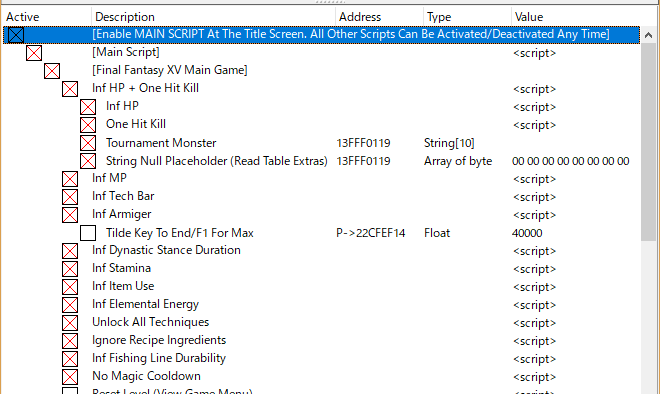Click the <script> value of No Magic Cooldown
Viewport: 660px width, 394px height.
tap(535, 378)
